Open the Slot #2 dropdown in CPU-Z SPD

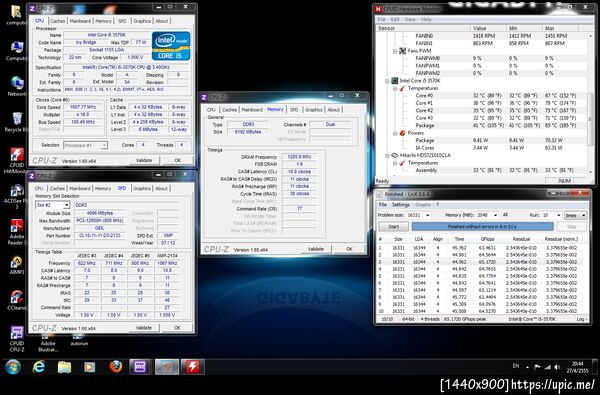(66, 205)
